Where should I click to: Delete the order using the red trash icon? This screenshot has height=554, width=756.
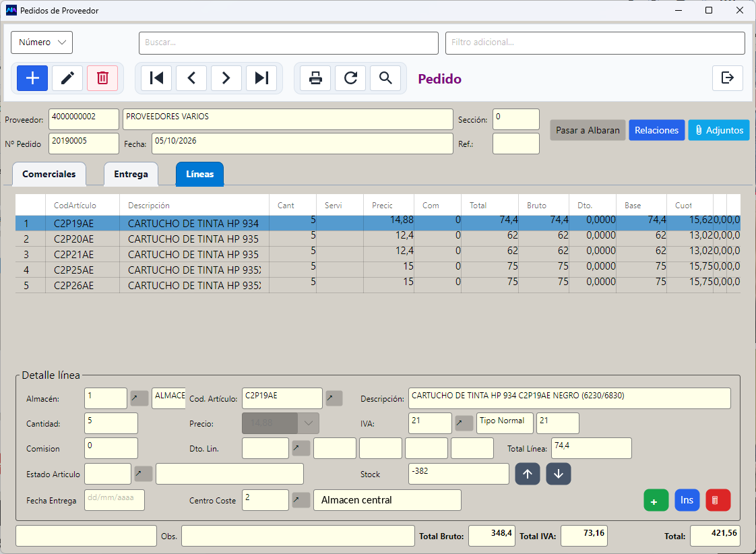(102, 78)
